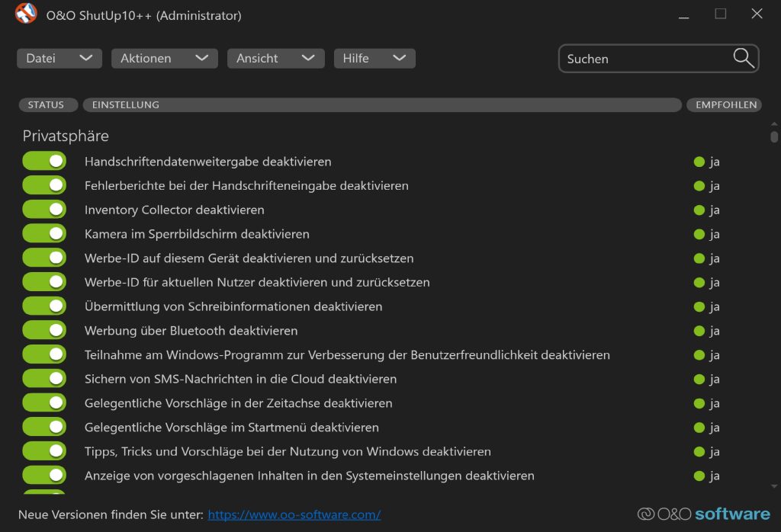The height and width of the screenshot is (532, 781).
Task: Sort by the STATUS column header
Action: [x=48, y=105]
